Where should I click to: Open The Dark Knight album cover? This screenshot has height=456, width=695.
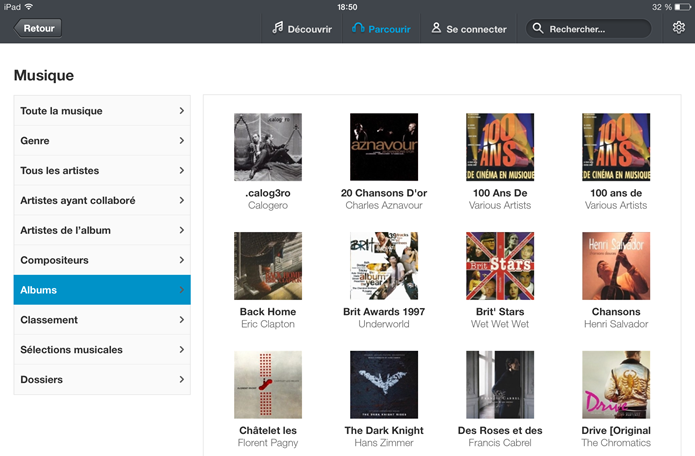click(384, 385)
